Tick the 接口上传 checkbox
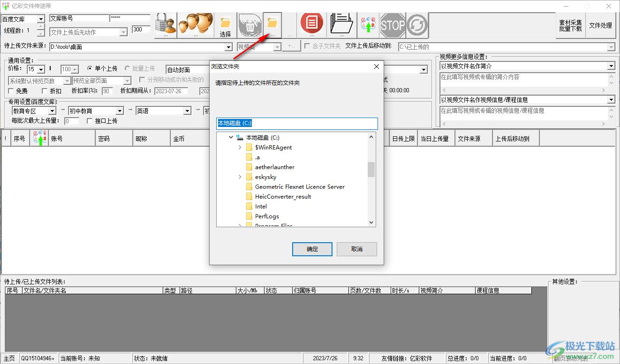This screenshot has width=620, height=364. point(90,121)
